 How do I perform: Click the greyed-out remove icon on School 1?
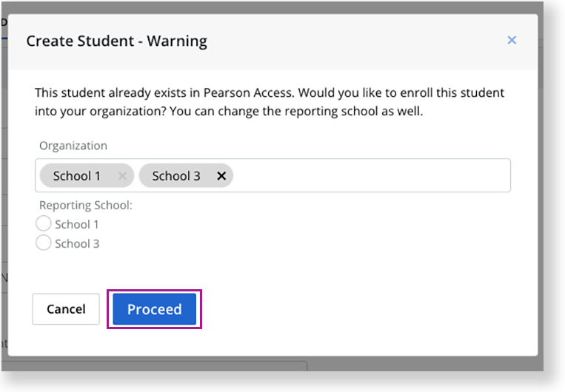click(122, 176)
